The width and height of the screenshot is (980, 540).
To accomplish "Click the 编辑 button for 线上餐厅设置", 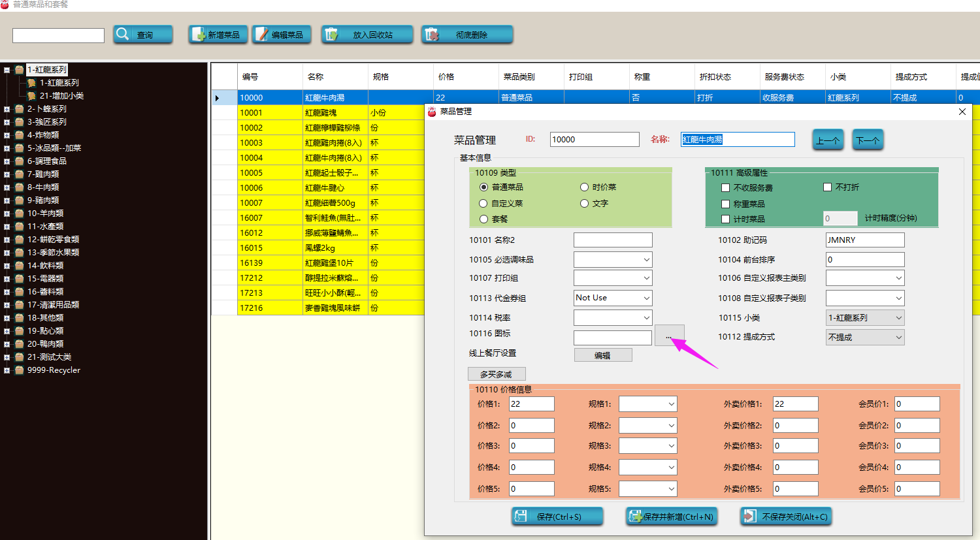I will pyautogui.click(x=603, y=355).
